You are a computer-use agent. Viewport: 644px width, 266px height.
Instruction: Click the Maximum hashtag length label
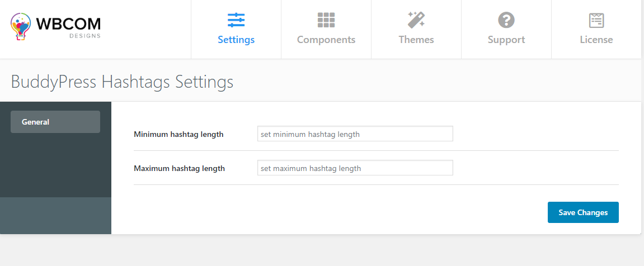pos(180,168)
